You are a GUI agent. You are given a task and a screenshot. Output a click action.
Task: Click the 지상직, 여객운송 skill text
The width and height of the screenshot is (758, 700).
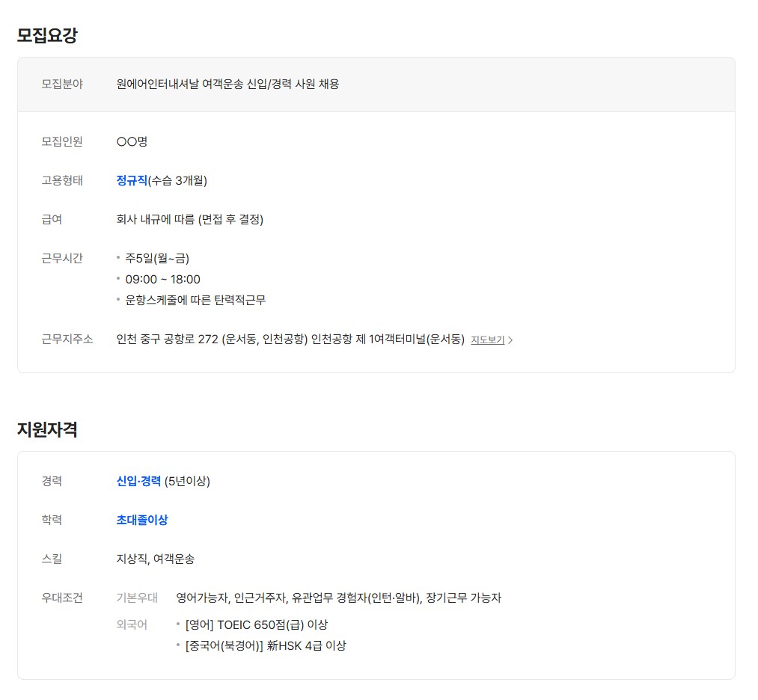pos(156,559)
